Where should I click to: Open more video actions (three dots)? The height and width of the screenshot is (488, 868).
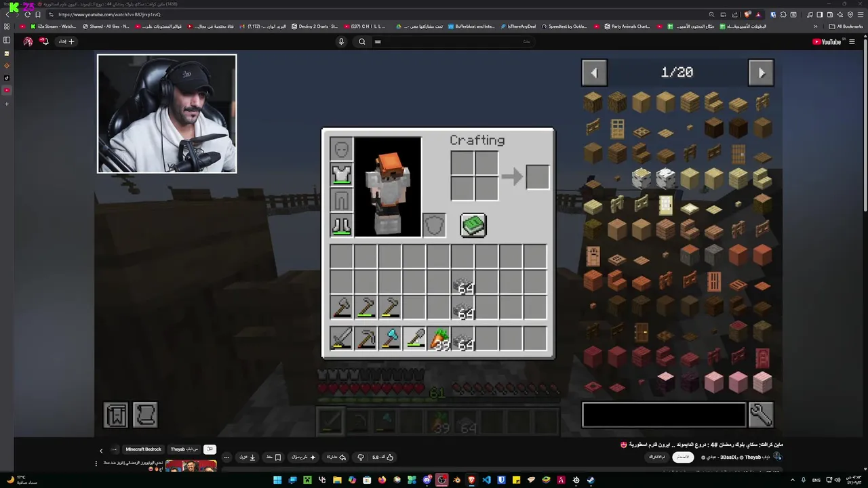(226, 457)
